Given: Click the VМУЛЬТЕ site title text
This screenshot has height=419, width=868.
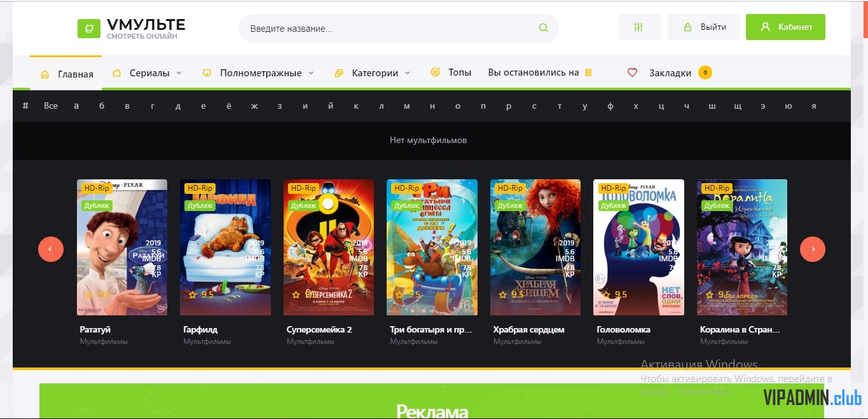Looking at the screenshot, I should [x=146, y=25].
